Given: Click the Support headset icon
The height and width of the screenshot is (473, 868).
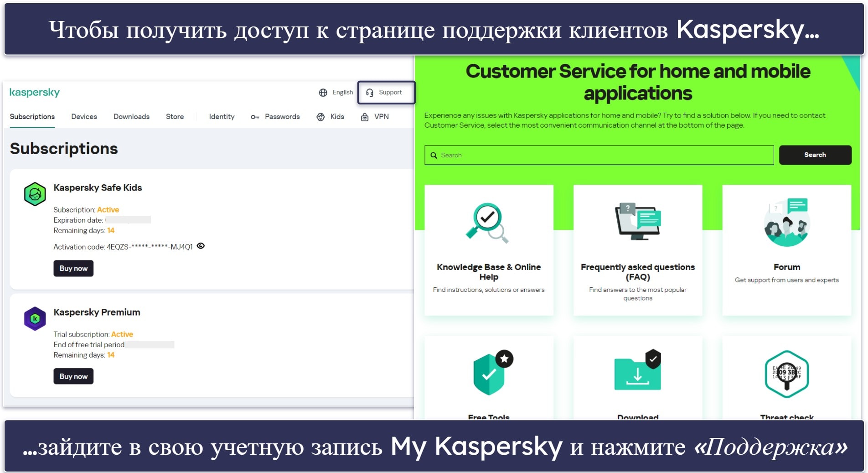Looking at the screenshot, I should click(x=370, y=93).
